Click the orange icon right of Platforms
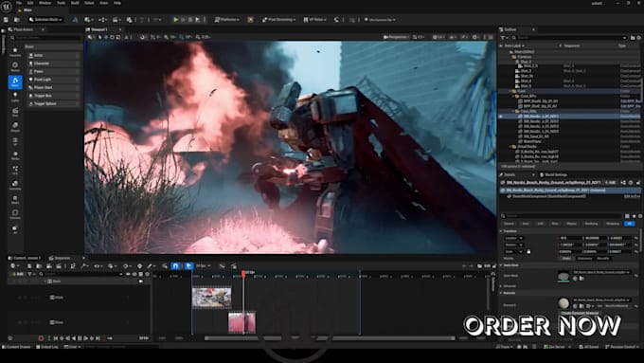Screen dimensions: 644x363 tap(250, 19)
